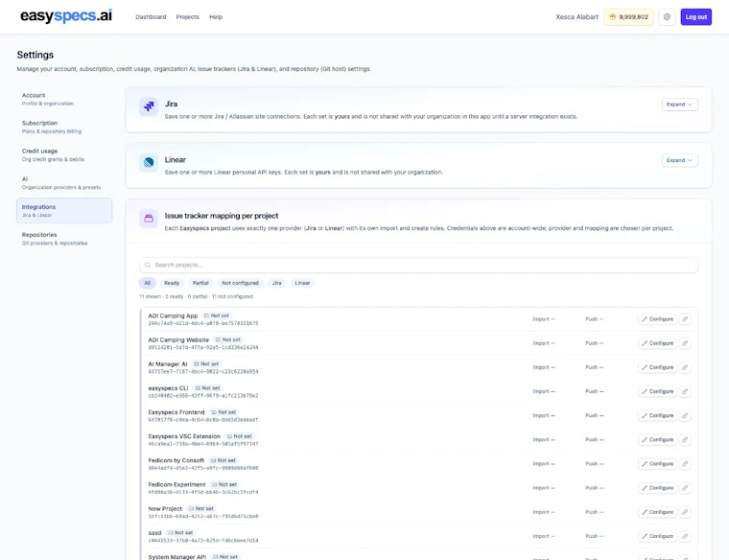The height and width of the screenshot is (560, 729).
Task: Click link icon for easyspecs CLI
Action: 684,392
